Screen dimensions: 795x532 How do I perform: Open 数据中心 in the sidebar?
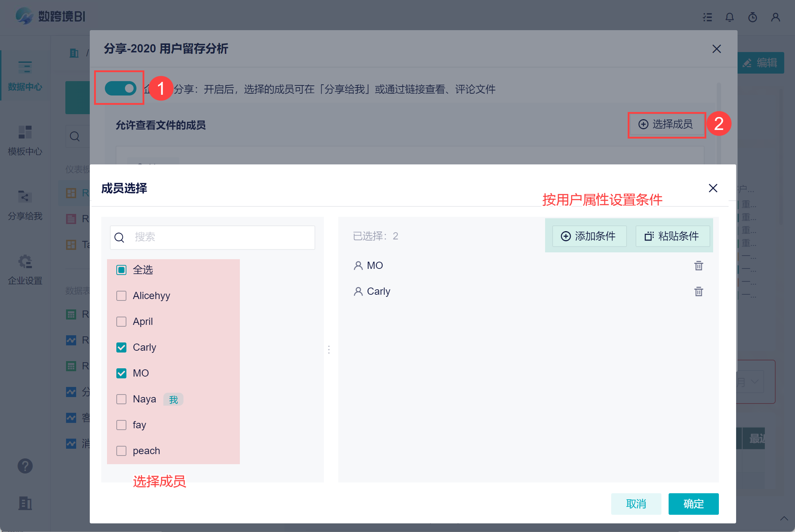pyautogui.click(x=25, y=75)
